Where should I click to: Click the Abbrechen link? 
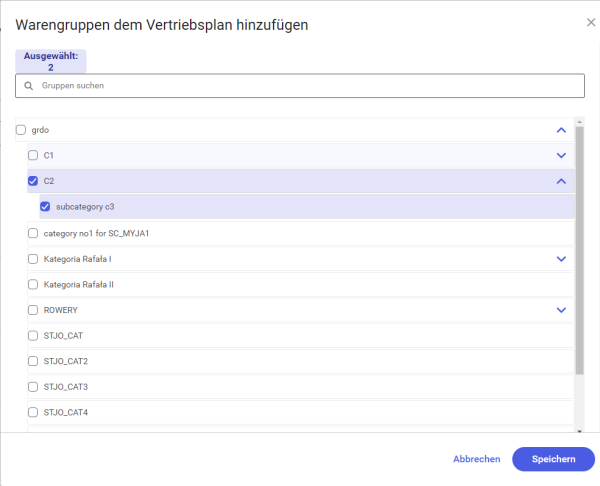coord(476,459)
